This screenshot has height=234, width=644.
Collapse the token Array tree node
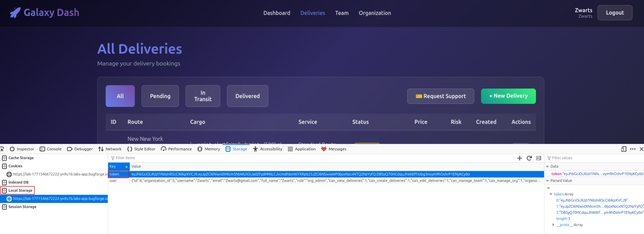coord(550,194)
